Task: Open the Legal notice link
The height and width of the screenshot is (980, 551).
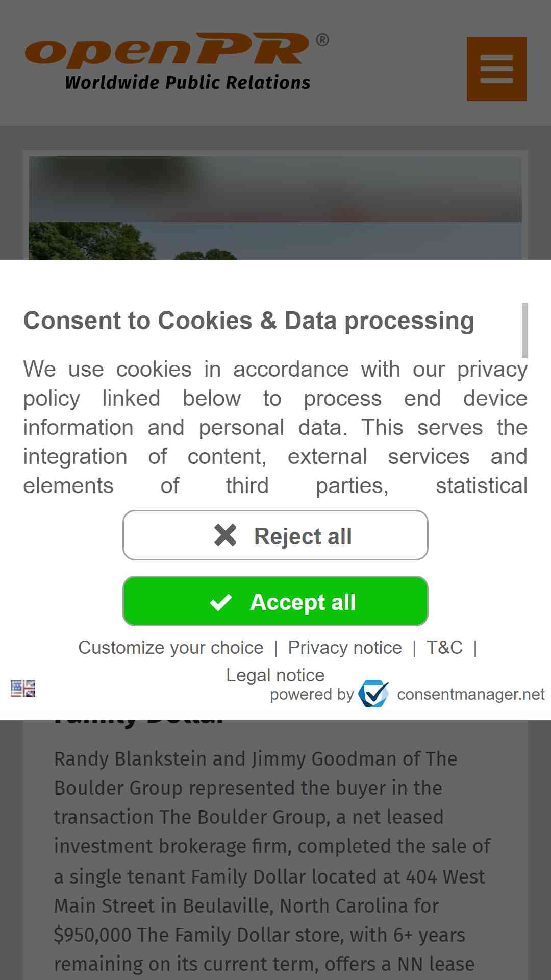Action: [275, 675]
